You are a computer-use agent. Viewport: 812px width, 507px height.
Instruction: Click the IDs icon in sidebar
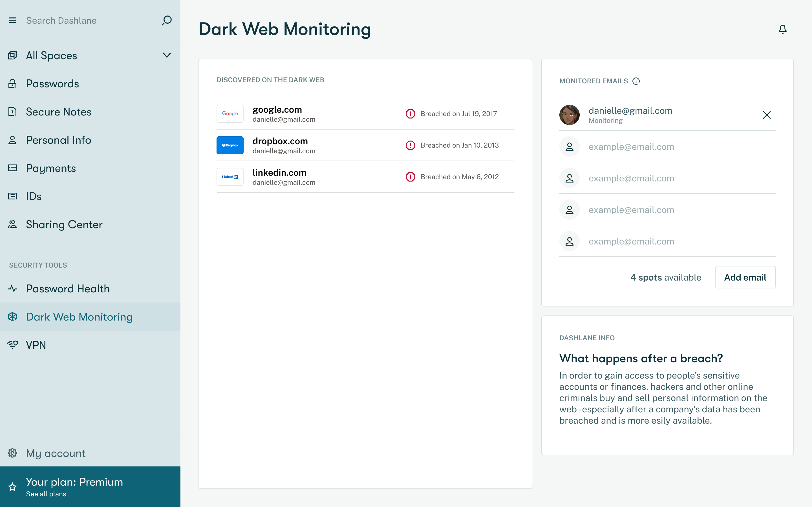point(12,196)
